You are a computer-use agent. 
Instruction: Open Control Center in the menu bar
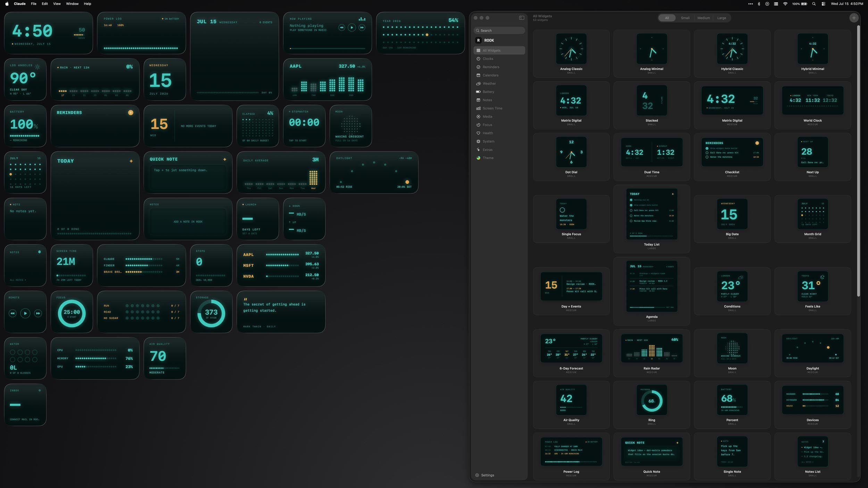823,4
